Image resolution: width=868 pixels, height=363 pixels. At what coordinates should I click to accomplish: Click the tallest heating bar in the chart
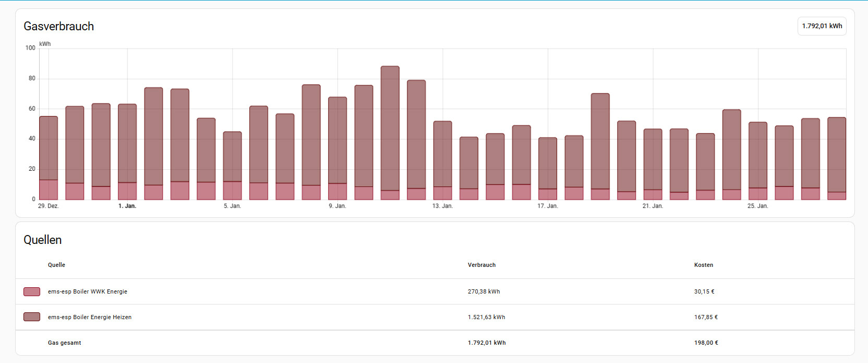(390, 128)
